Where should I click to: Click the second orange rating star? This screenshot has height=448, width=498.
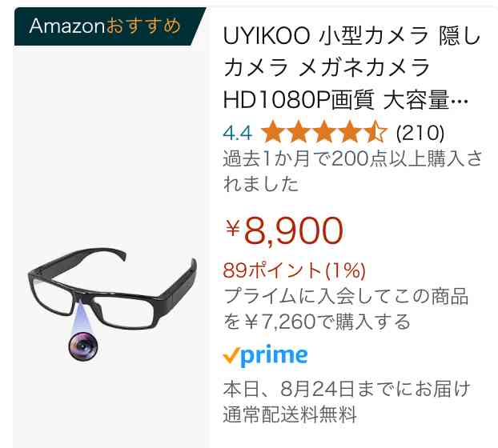(299, 132)
